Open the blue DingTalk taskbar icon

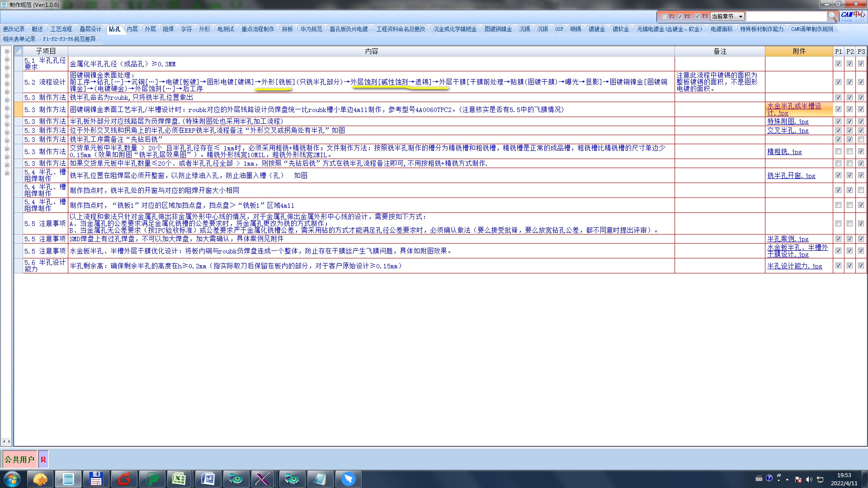click(x=348, y=479)
